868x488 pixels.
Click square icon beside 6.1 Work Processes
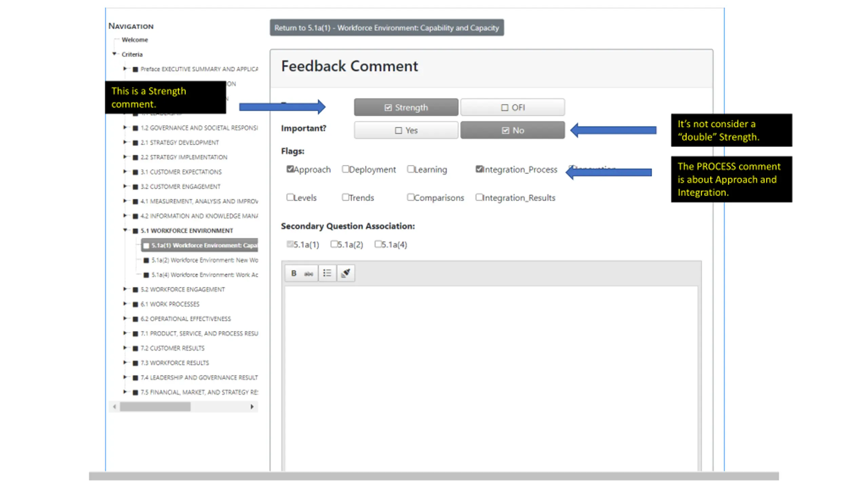click(135, 304)
